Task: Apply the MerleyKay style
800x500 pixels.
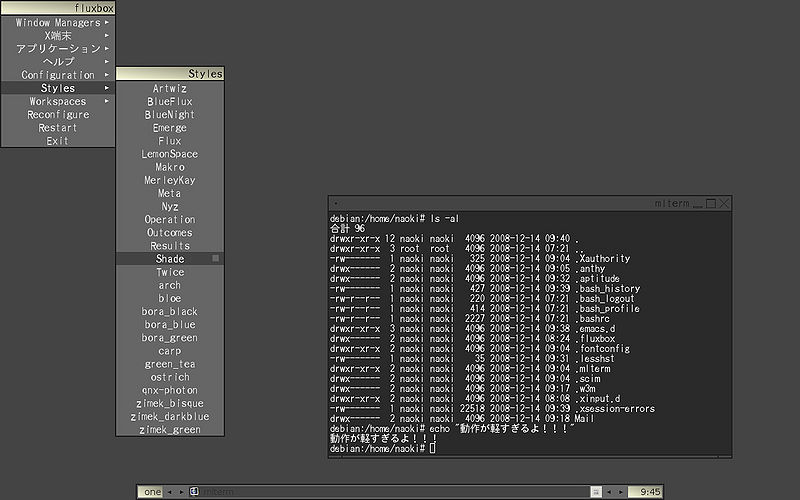Action: pos(170,180)
